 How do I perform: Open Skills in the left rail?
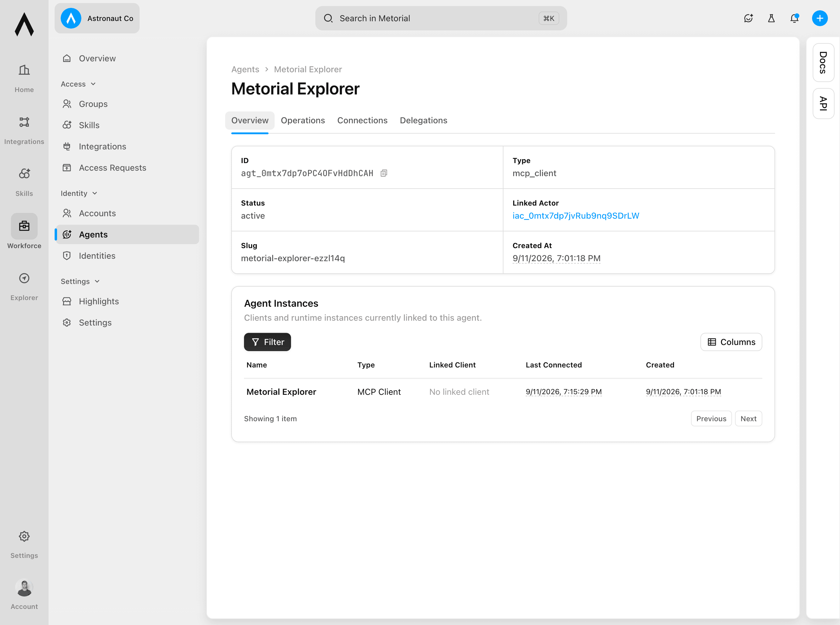click(x=24, y=182)
